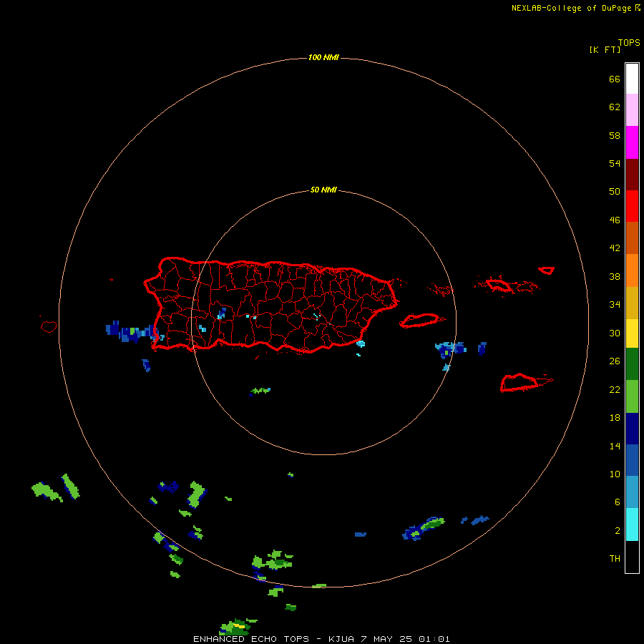644x644 pixels.
Task: Click the 7 MAY 25 date text
Action: point(386,639)
